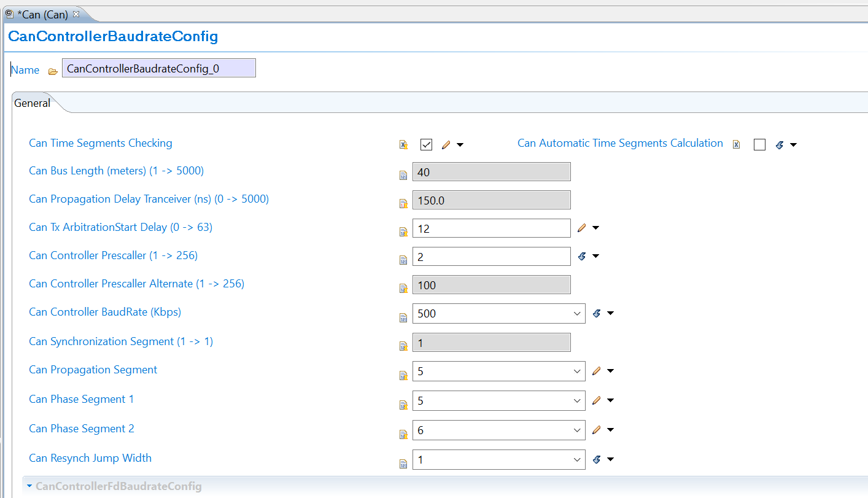Click pencil icon next to Can Propagation Segment

[596, 371]
